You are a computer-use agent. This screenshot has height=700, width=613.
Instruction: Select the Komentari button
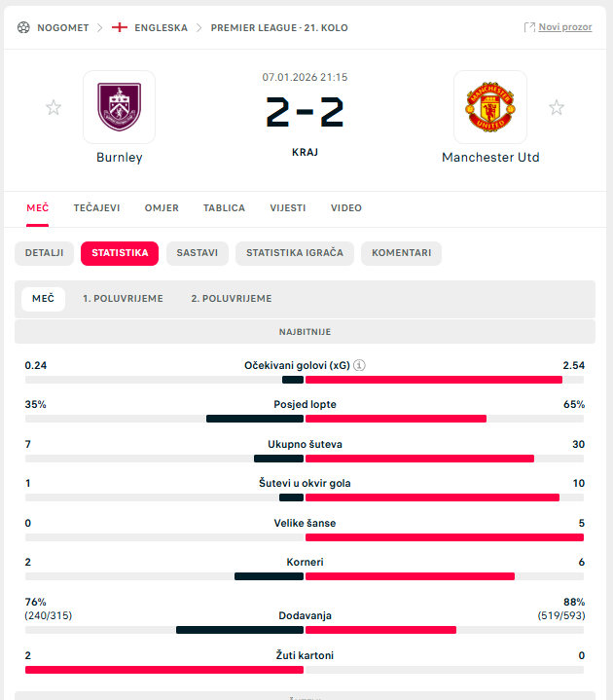point(401,253)
